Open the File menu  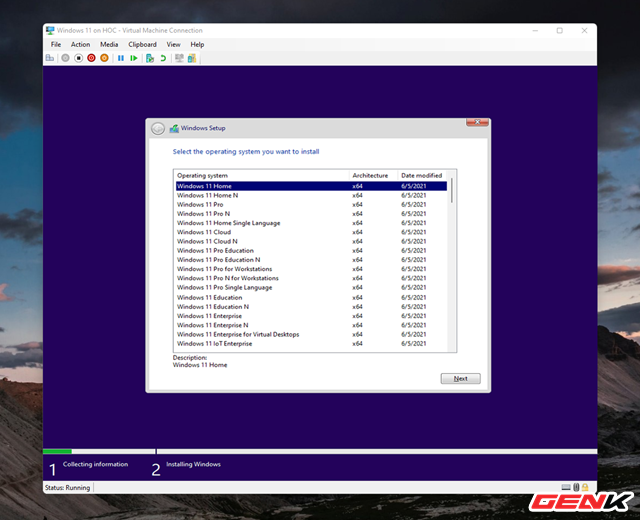click(x=56, y=44)
